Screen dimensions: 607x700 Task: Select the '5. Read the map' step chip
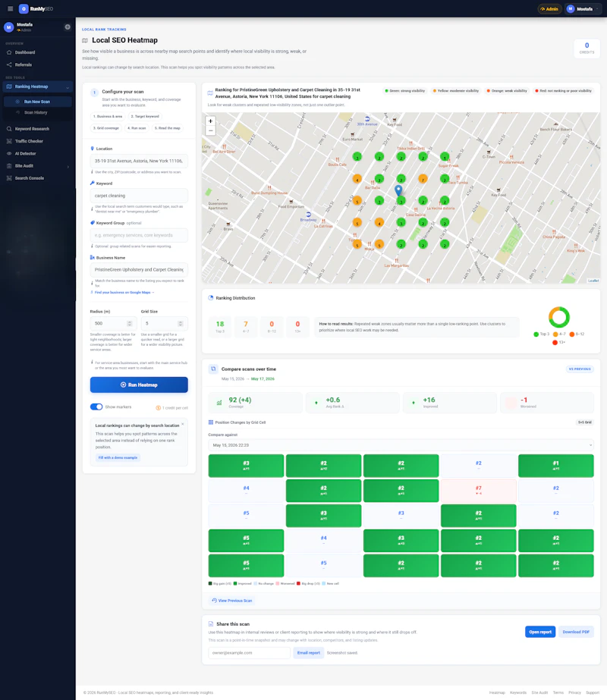point(168,128)
